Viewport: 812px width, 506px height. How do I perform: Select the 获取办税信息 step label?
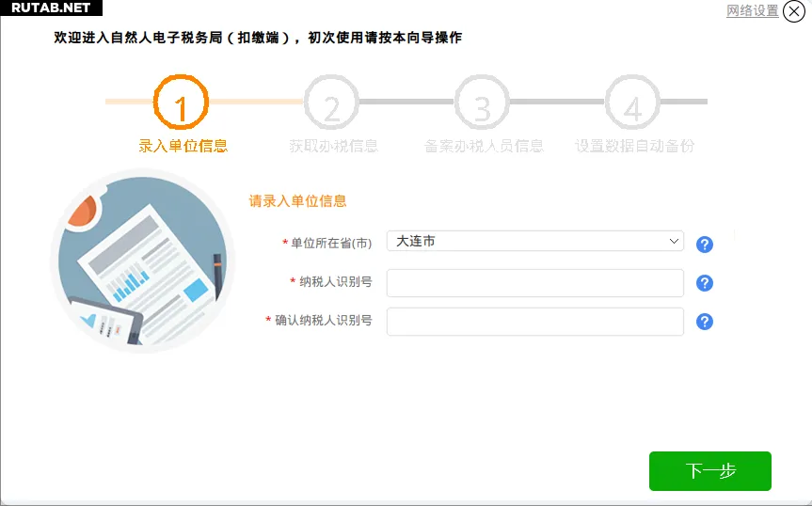(333, 146)
